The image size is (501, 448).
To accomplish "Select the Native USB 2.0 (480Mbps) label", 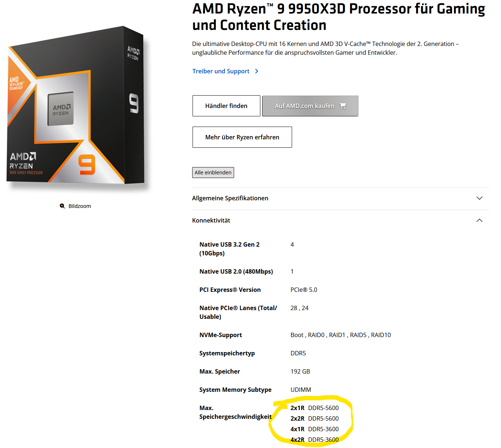I will click(x=236, y=271).
